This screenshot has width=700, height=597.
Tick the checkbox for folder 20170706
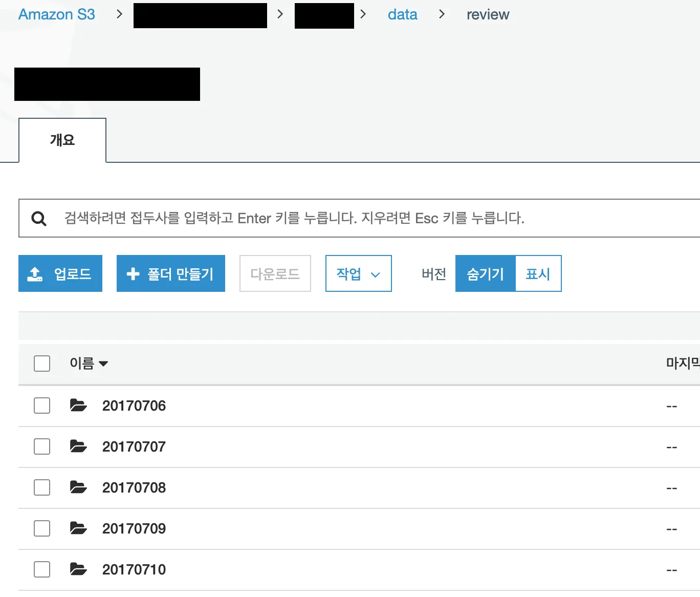(42, 406)
